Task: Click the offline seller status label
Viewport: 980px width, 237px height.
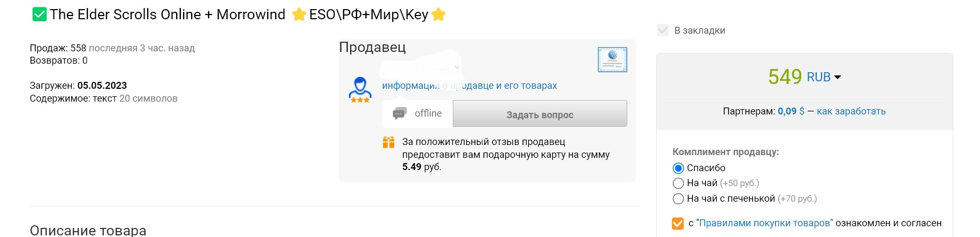Action: 428,113
